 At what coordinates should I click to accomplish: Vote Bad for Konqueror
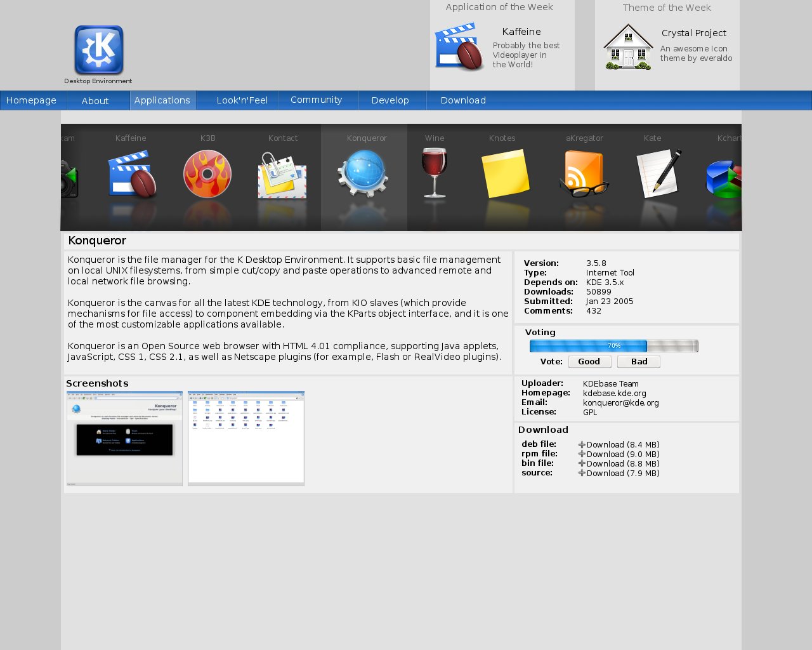tap(639, 362)
